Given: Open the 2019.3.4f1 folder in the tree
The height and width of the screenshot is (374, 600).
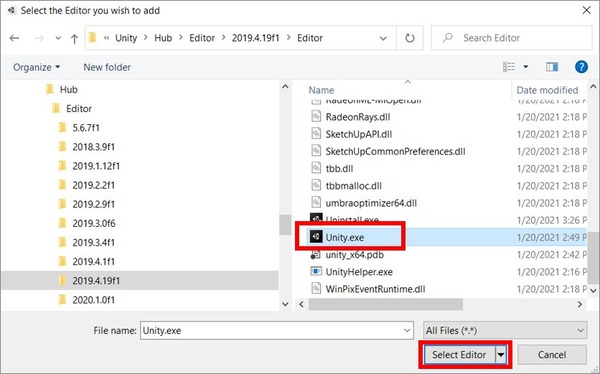Looking at the screenshot, I should pyautogui.click(x=94, y=243).
